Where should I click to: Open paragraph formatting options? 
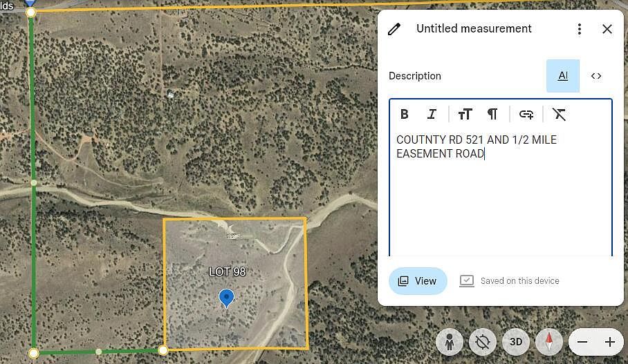pyautogui.click(x=492, y=115)
